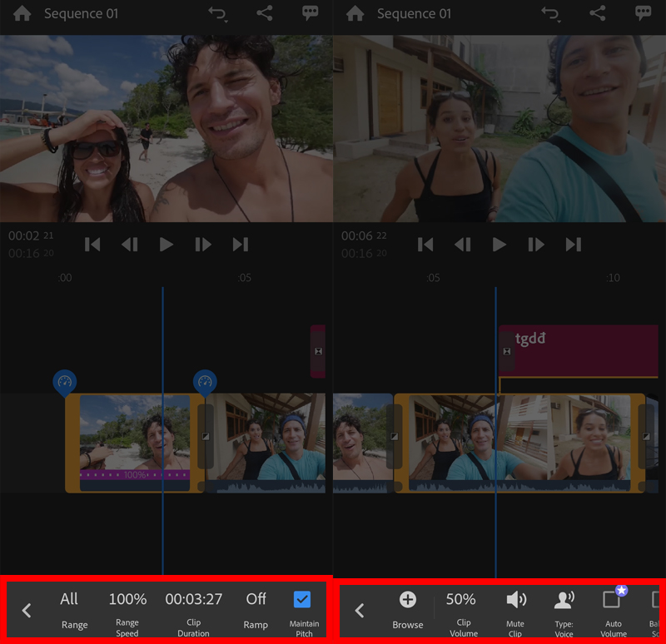Click Home icon in the left screen

[x=22, y=14]
